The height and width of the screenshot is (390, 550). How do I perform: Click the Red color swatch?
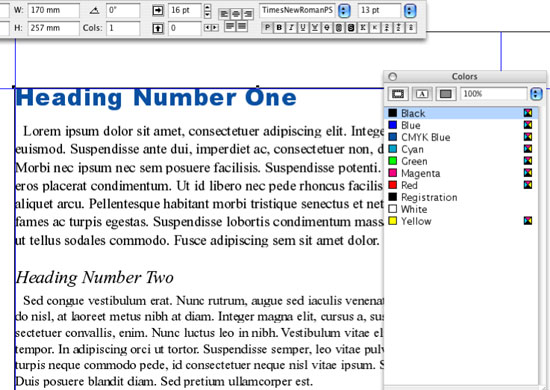point(393,185)
